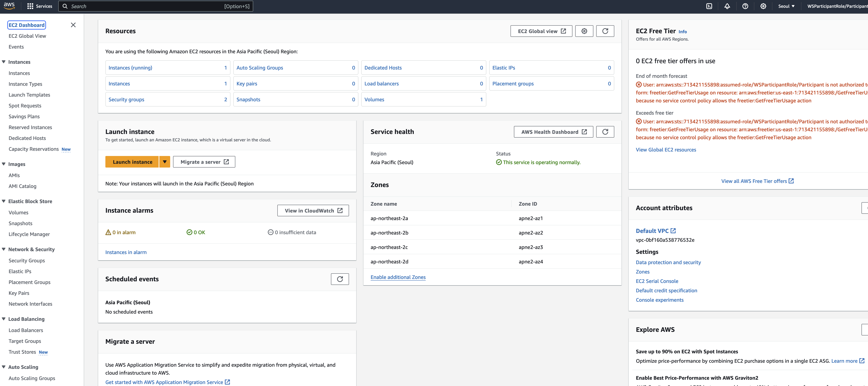
Task: Focus the AWS search field
Action: point(156,6)
